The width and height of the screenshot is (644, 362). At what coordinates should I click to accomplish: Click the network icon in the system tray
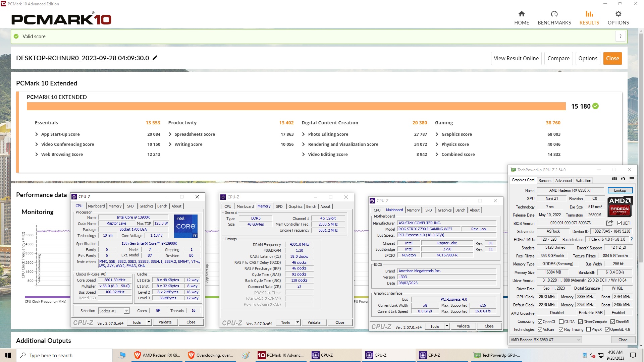pos(601,355)
